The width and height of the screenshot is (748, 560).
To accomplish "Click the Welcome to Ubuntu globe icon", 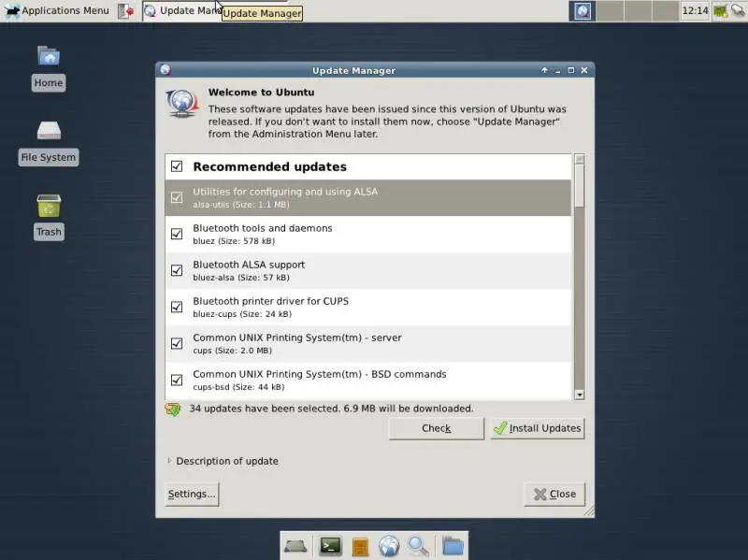I will 182,104.
